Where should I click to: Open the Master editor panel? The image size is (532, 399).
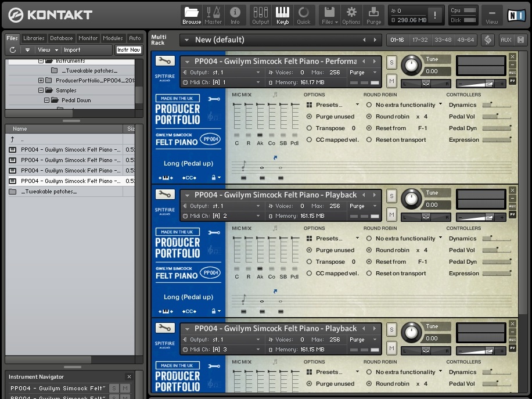[x=213, y=16]
